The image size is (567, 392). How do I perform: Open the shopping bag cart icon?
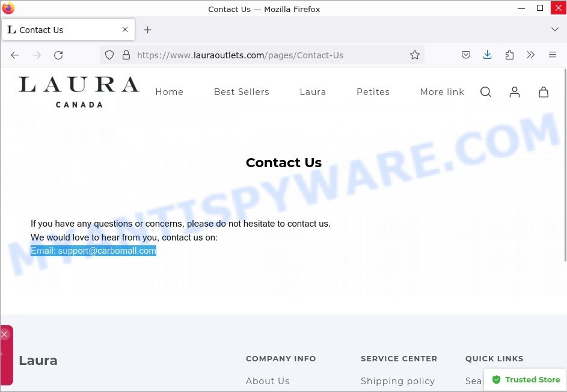[543, 92]
